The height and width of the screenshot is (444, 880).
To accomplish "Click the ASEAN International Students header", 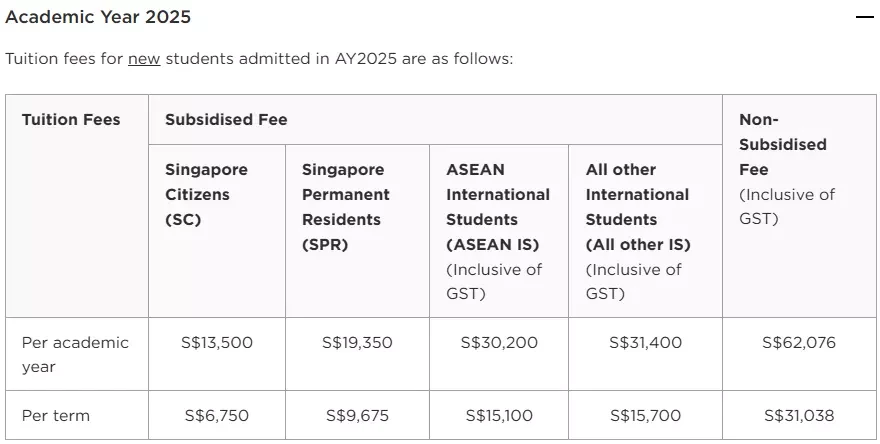I will click(499, 231).
